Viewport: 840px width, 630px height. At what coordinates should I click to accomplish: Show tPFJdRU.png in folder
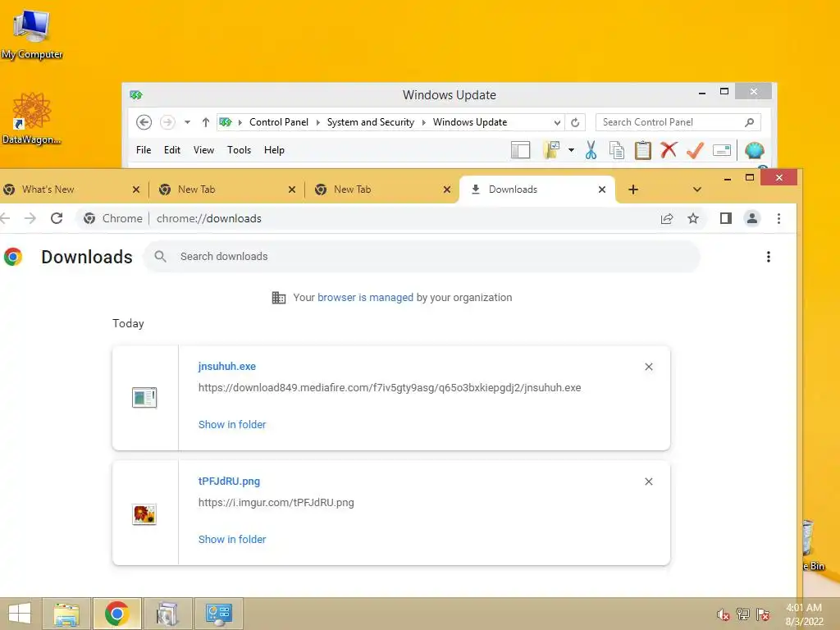(232, 540)
